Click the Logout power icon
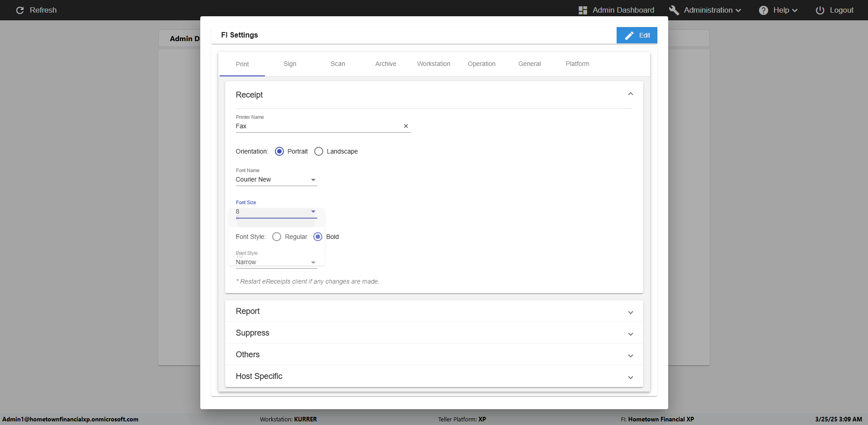The image size is (868, 425). point(820,10)
